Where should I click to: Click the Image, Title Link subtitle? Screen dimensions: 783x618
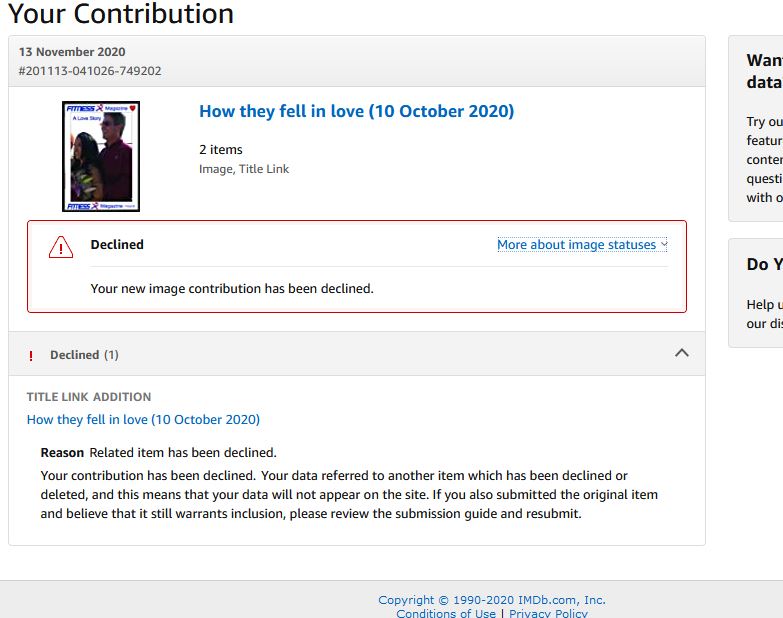[x=244, y=169]
